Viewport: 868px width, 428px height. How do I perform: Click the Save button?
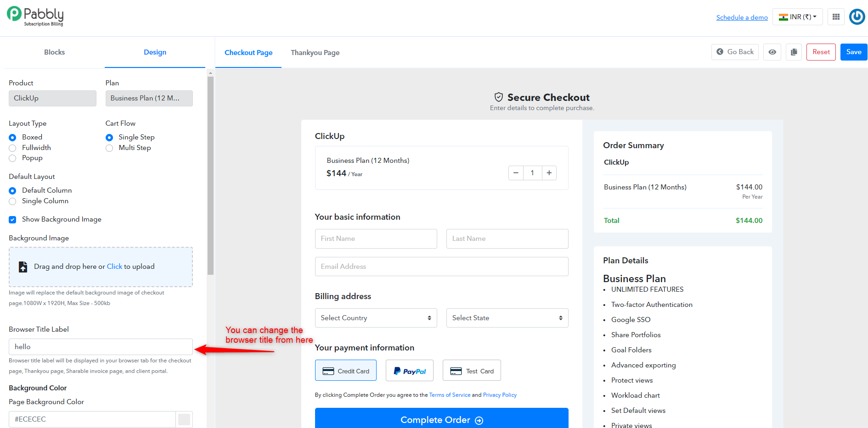854,52
